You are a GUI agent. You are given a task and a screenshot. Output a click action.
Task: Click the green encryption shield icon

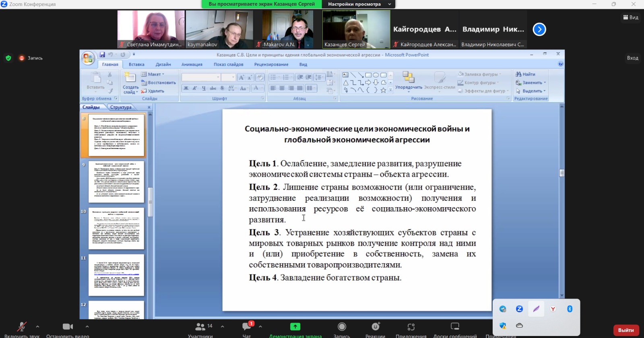[8, 58]
